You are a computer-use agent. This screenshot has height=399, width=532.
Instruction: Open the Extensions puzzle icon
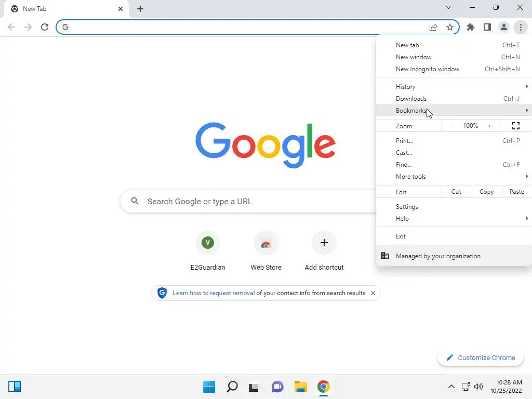tap(471, 27)
